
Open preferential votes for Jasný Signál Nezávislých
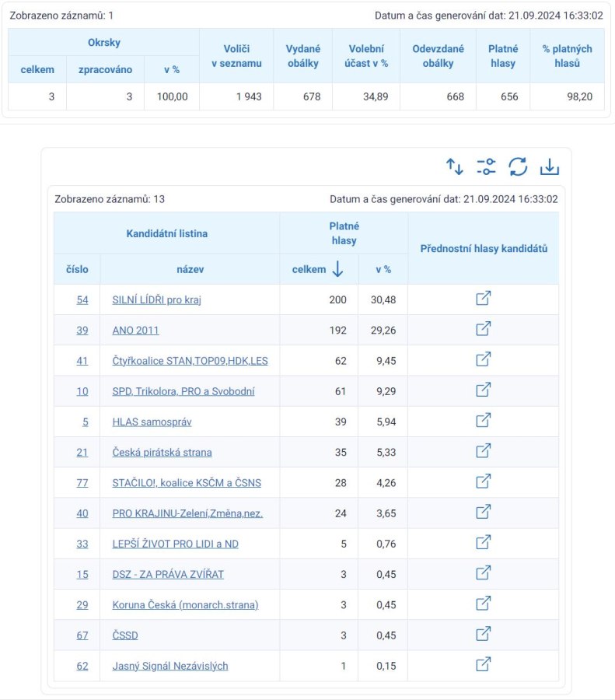point(484,664)
